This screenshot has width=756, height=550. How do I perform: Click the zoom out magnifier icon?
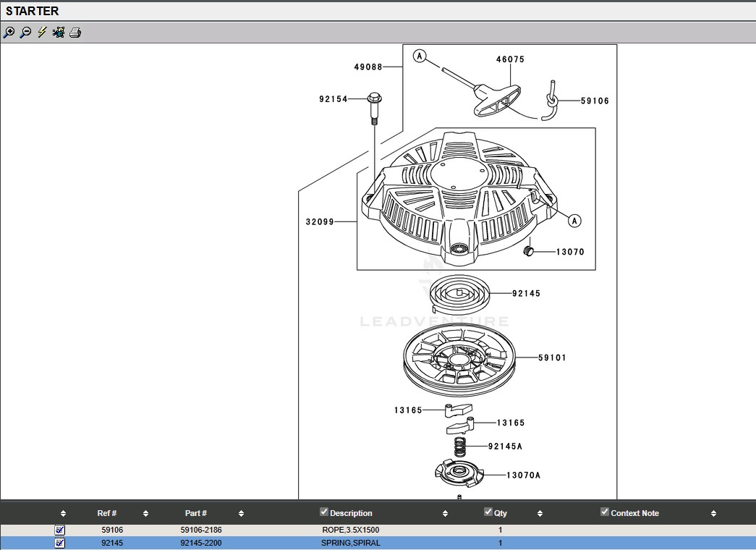[x=25, y=33]
